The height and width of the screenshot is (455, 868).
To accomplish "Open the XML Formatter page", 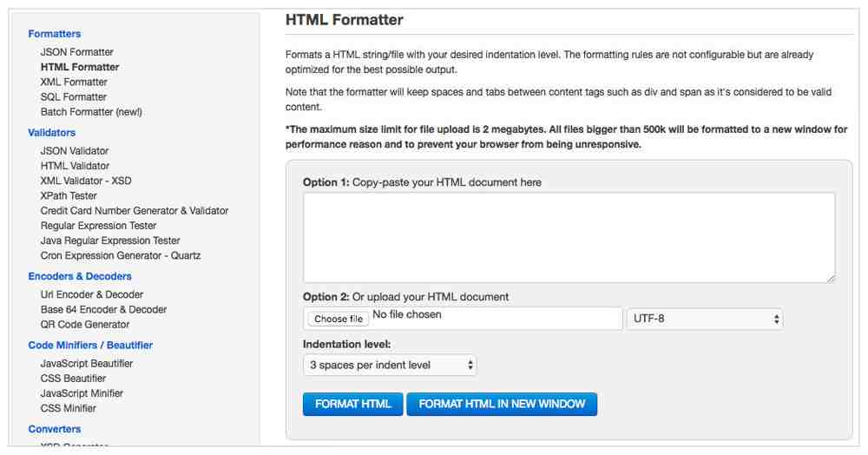I will pos(74,82).
